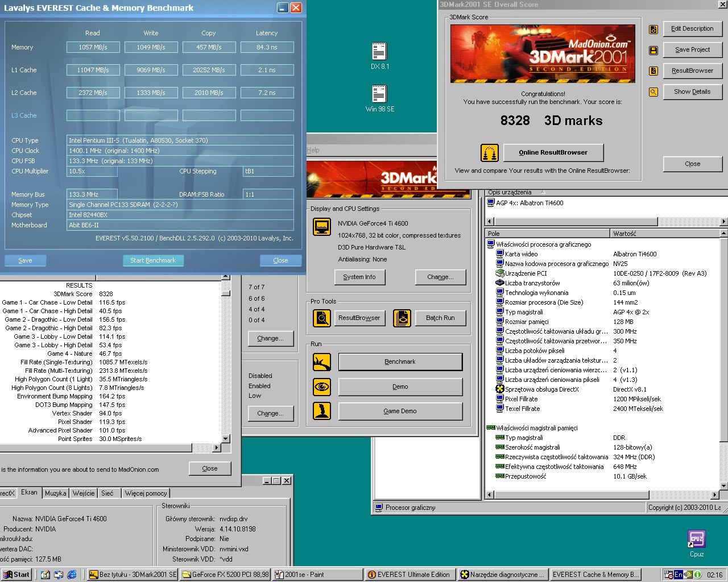Click the icon beside Edit Description in 3DMark score window

(x=653, y=29)
